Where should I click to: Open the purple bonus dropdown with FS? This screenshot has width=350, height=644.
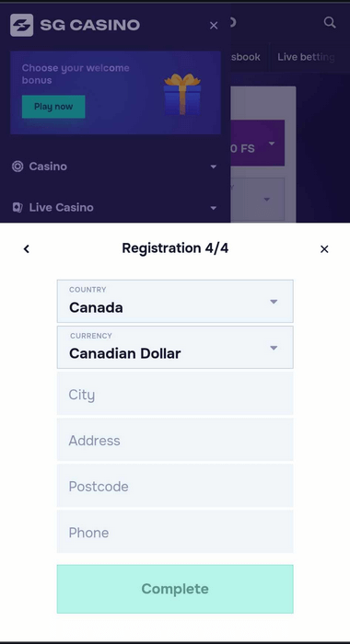point(258,143)
